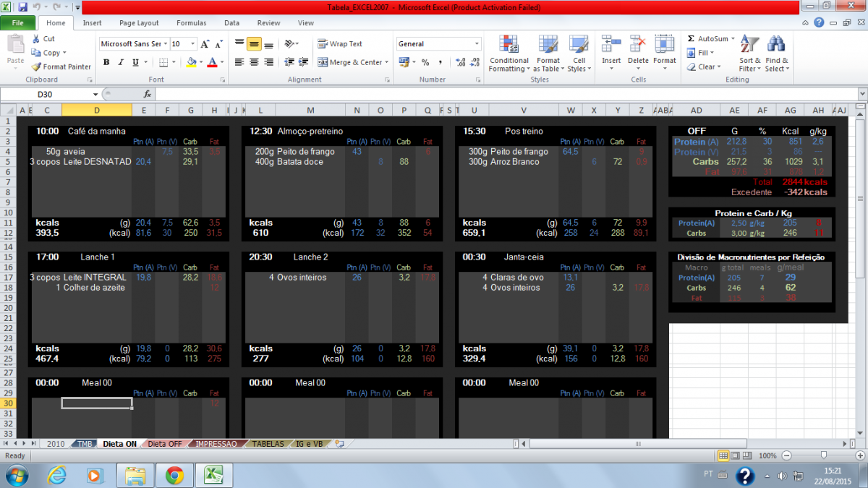
Task: Toggle bold formatting
Action: (x=106, y=62)
